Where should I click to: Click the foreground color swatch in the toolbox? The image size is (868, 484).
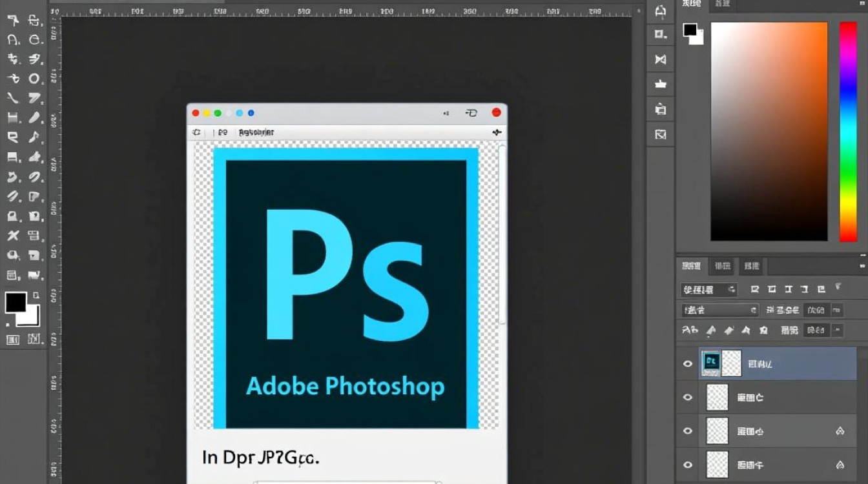coord(15,302)
